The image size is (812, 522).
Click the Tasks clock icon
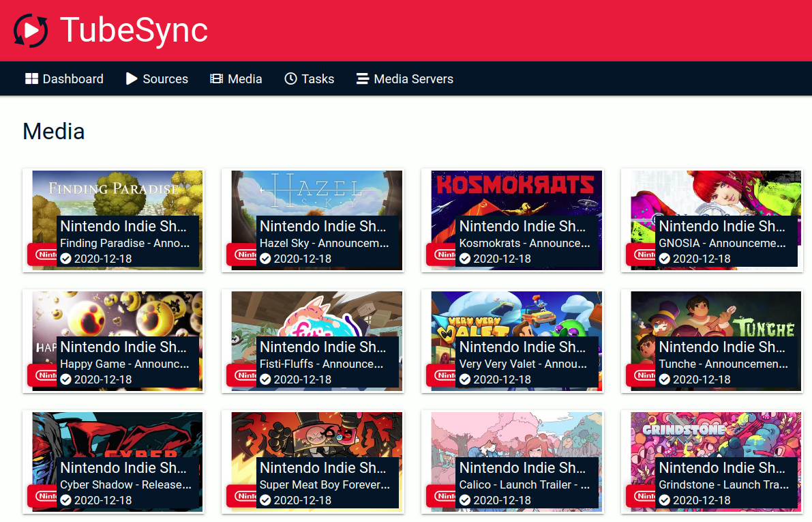click(x=290, y=78)
